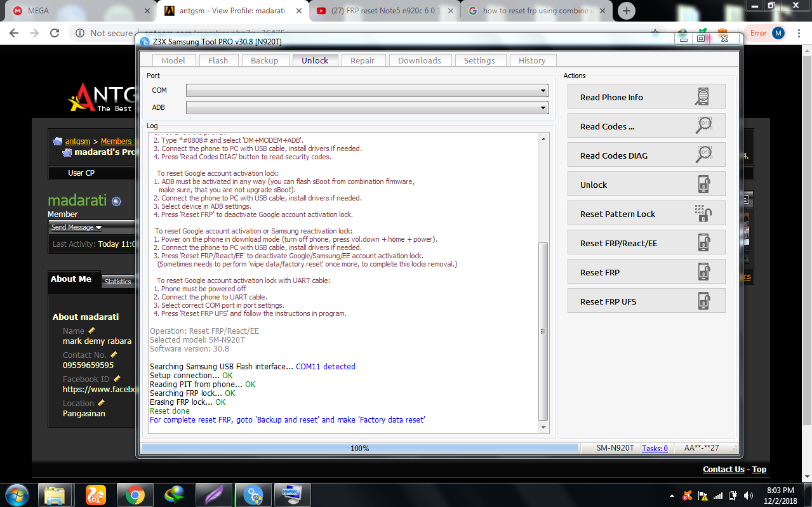This screenshot has width=812, height=507.
Task: Reload the page in Chrome
Action: click(x=55, y=33)
